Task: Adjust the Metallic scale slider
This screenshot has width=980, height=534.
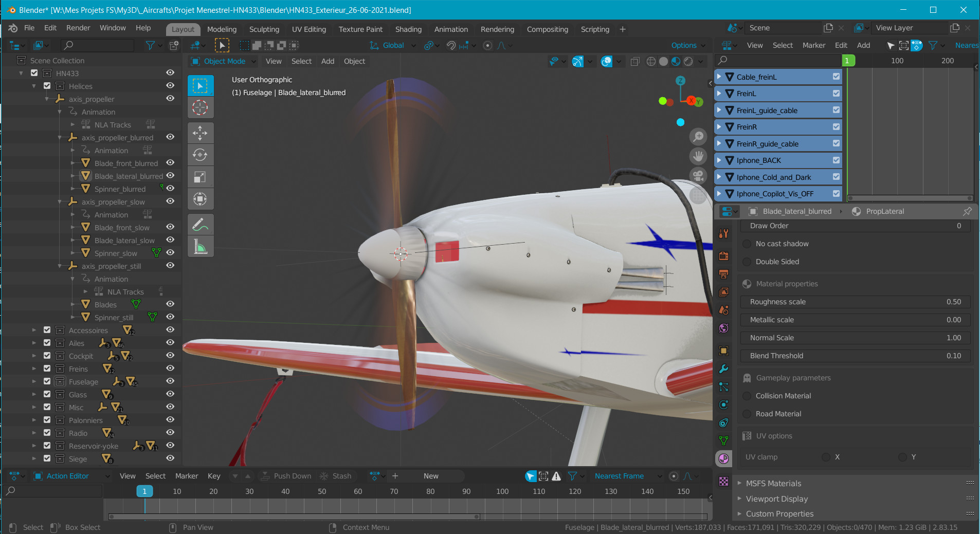Action: 855,320
